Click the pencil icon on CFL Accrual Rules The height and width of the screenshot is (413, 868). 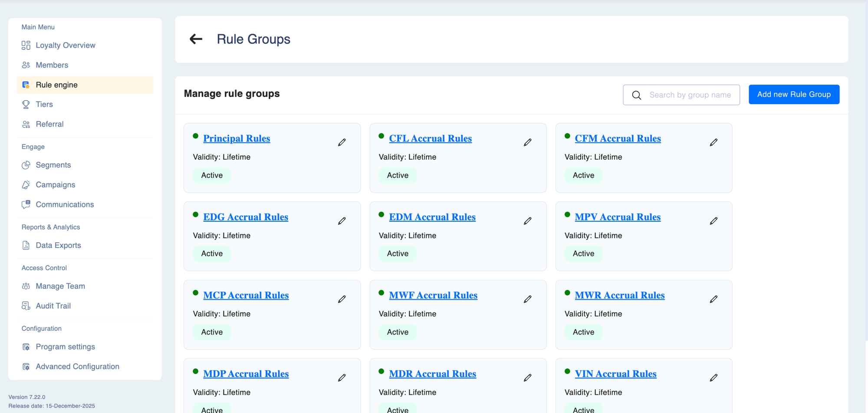coord(528,142)
